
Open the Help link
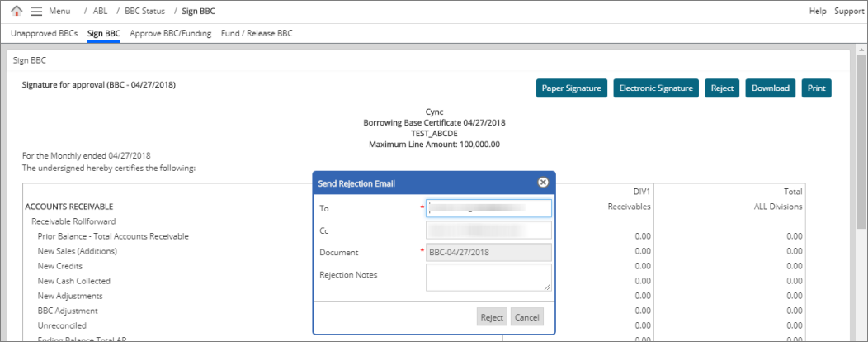[x=818, y=11]
